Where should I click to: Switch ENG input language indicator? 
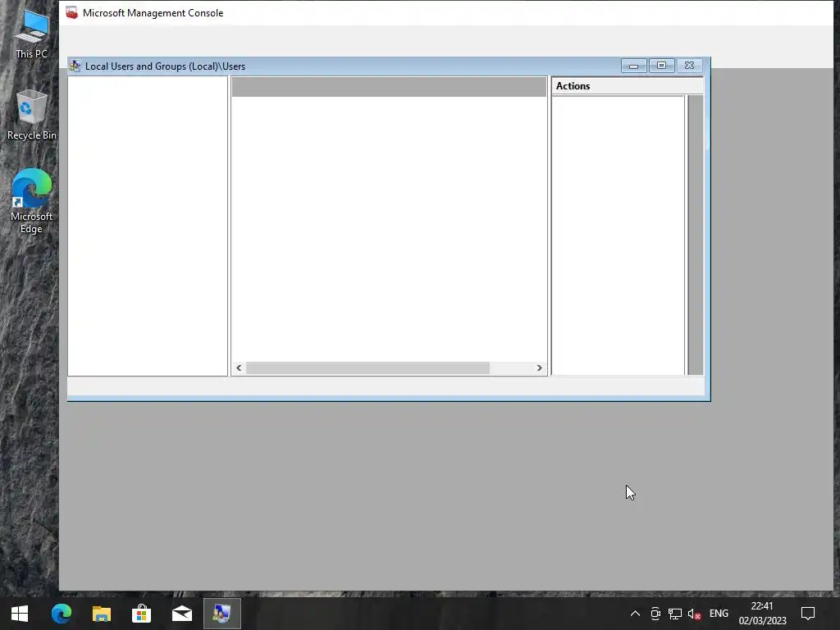719,614
